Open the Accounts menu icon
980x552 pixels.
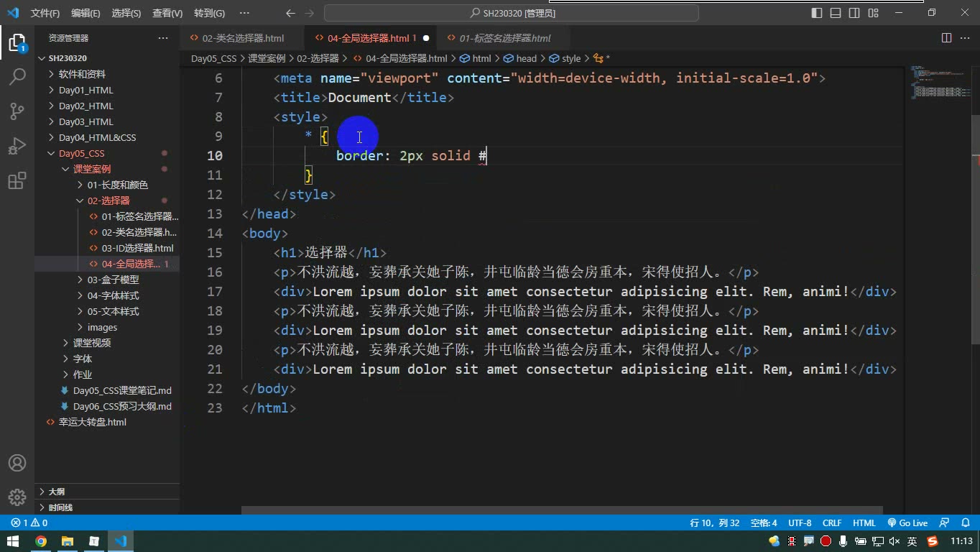pos(17,463)
